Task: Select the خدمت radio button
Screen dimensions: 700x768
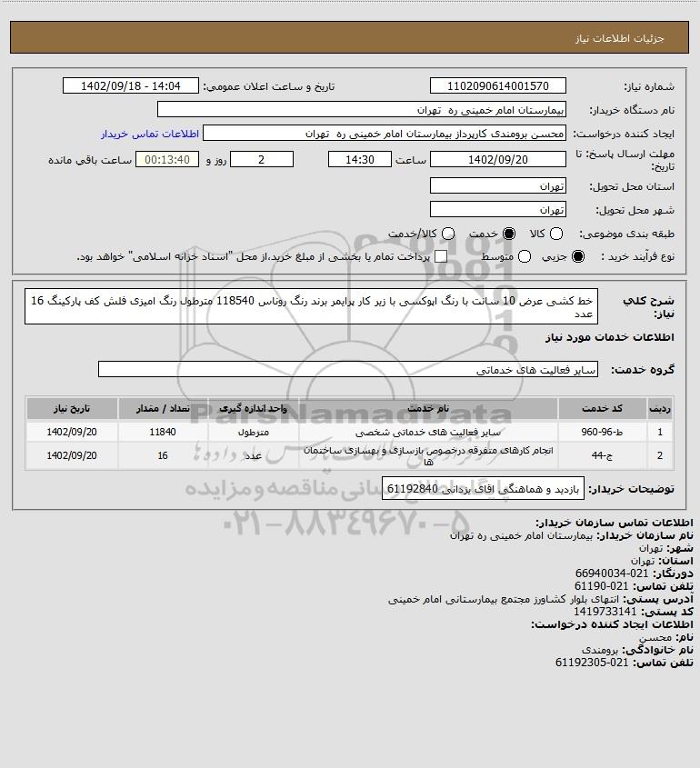Action: (x=509, y=234)
